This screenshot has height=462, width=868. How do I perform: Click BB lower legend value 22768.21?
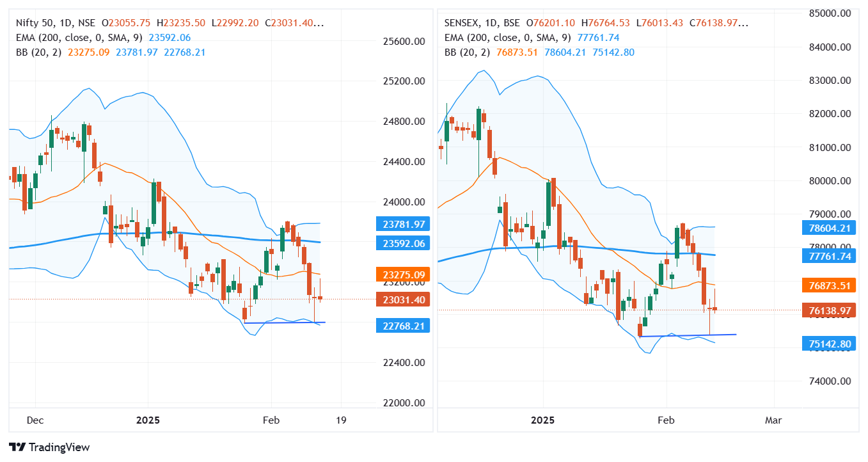click(185, 52)
